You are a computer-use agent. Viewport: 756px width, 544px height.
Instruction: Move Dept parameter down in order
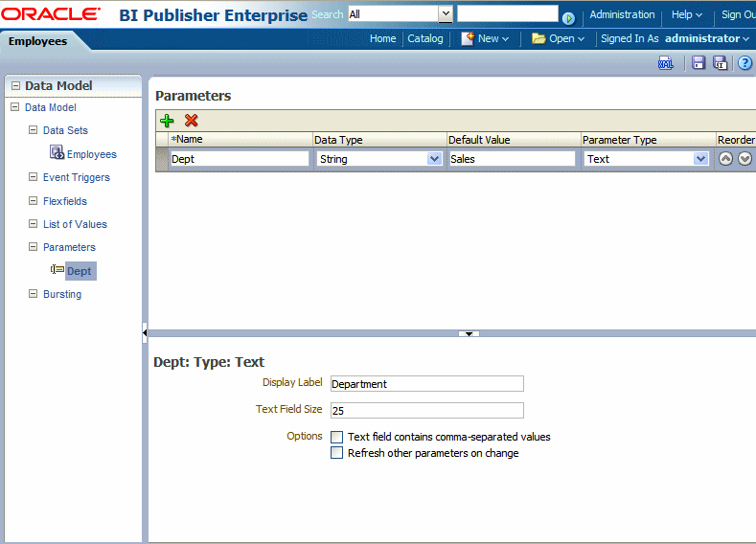pyautogui.click(x=745, y=159)
